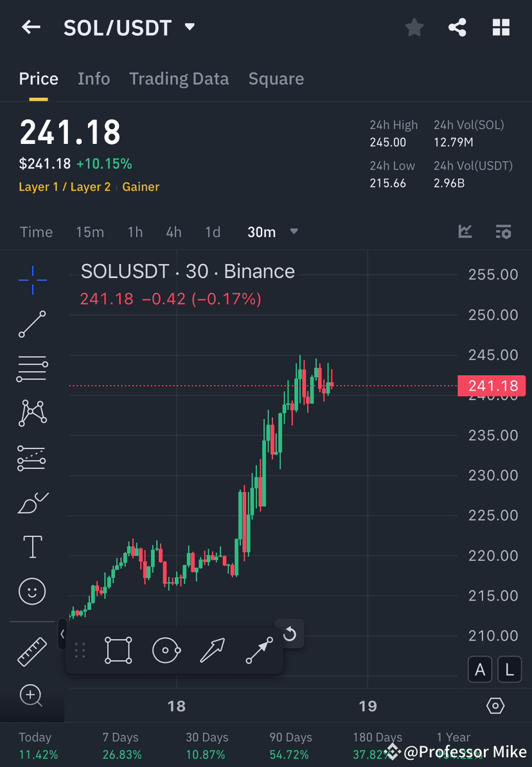
Task: Enable the A auto scale toggle
Action: (x=480, y=669)
